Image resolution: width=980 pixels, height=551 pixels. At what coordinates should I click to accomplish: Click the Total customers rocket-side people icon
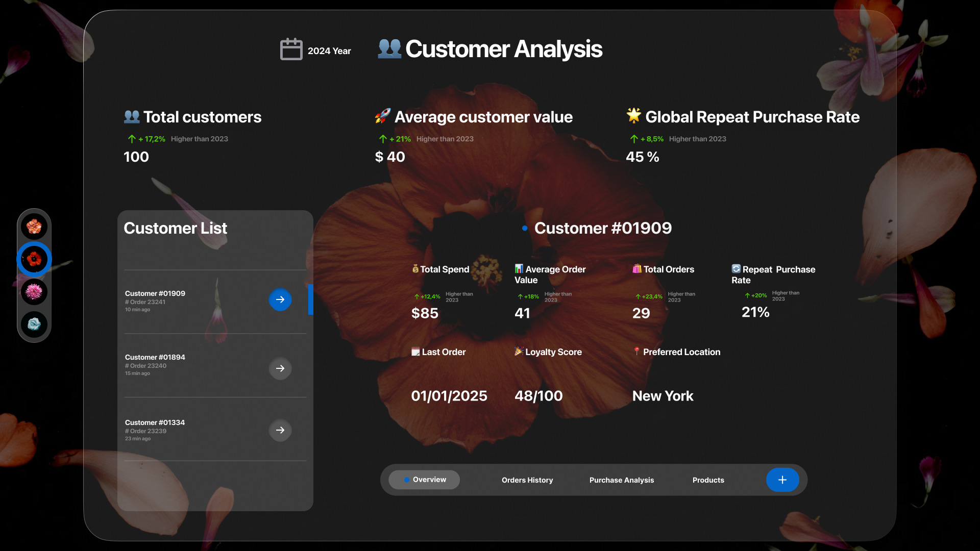pyautogui.click(x=132, y=117)
